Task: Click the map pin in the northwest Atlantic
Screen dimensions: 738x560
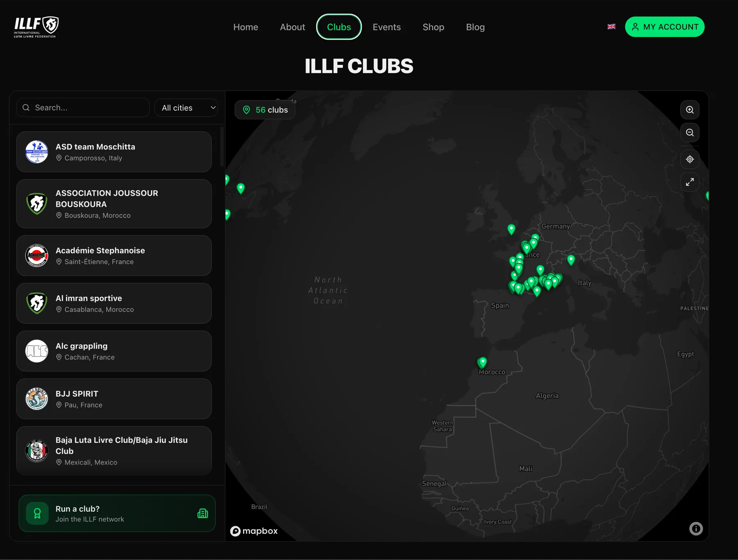Action: coord(241,188)
